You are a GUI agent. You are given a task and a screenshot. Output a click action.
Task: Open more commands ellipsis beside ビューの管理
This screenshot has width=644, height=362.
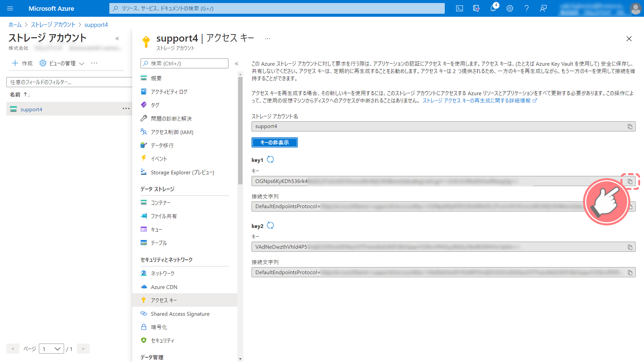point(94,63)
